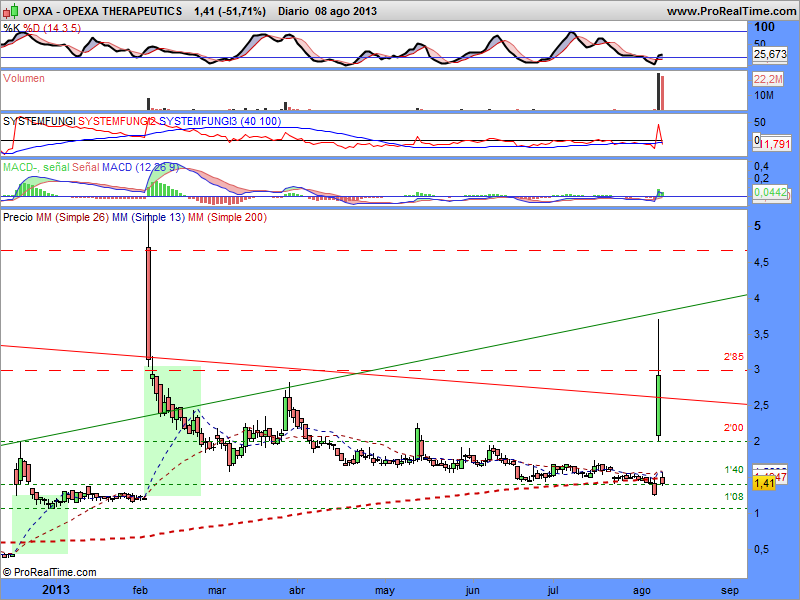Click the 1,41 (-51,71%) price change text
Image resolution: width=800 pixels, height=600 pixels.
click(x=230, y=11)
